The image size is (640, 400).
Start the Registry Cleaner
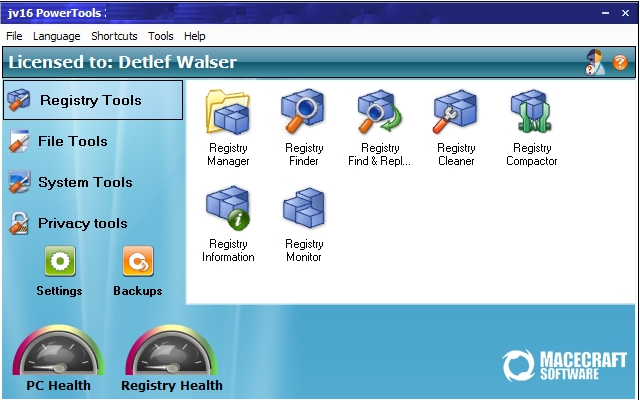(x=456, y=127)
